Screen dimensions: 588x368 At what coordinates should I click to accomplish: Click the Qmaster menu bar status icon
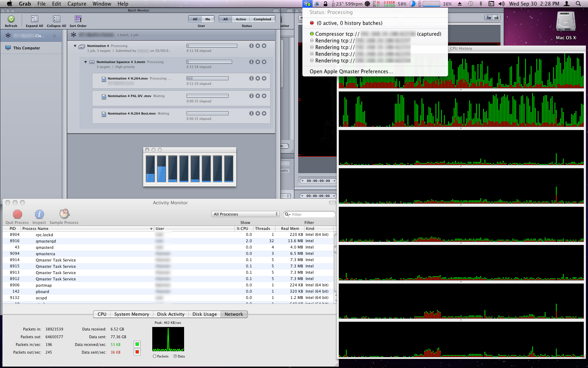pos(307,4)
